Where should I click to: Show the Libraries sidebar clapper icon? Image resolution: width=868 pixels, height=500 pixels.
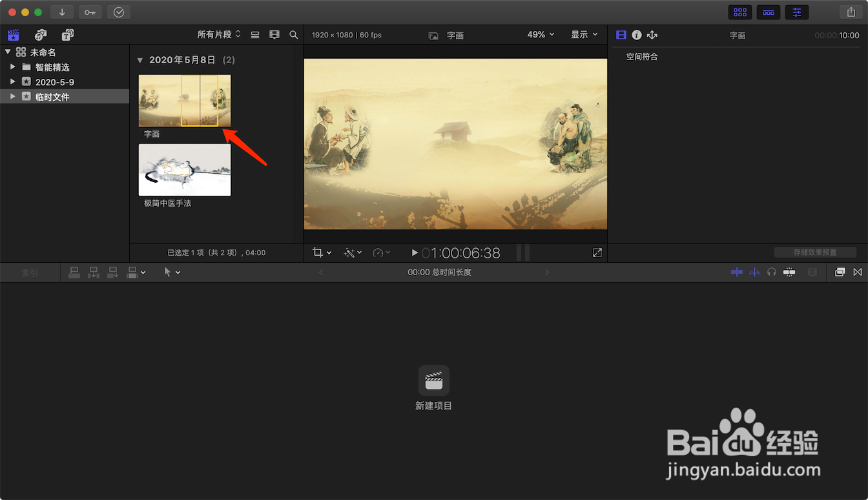click(14, 35)
